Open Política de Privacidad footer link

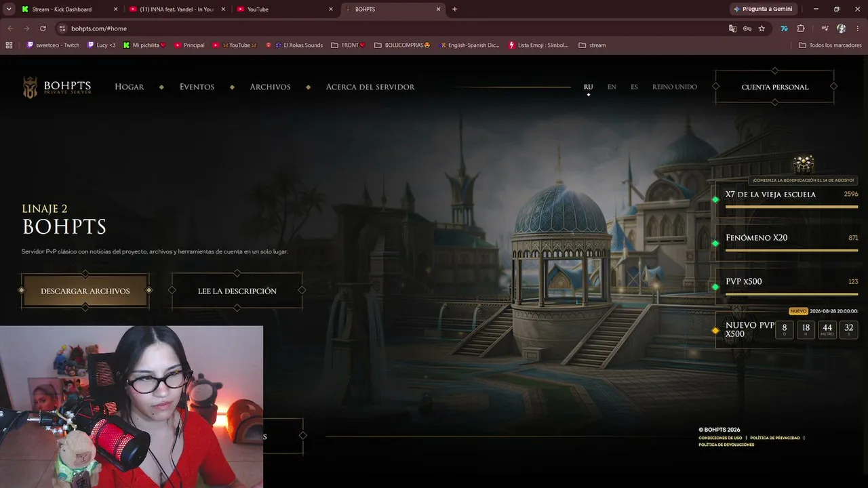[775, 438]
